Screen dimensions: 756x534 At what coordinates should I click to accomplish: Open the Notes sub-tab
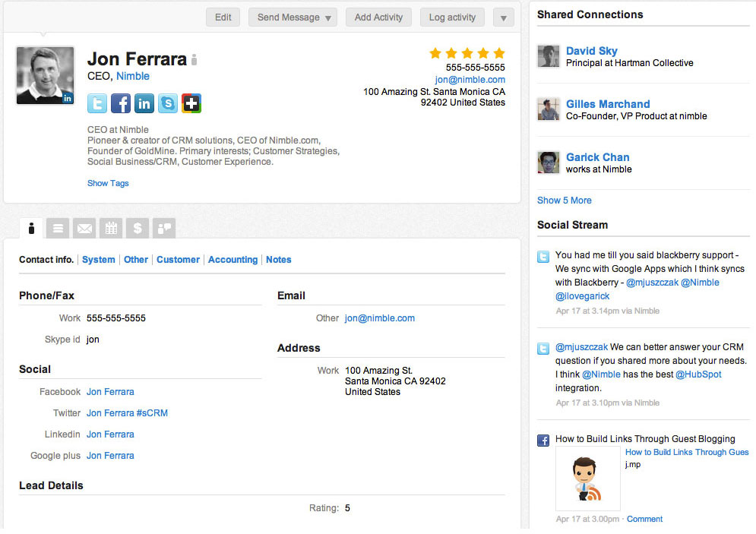[278, 260]
